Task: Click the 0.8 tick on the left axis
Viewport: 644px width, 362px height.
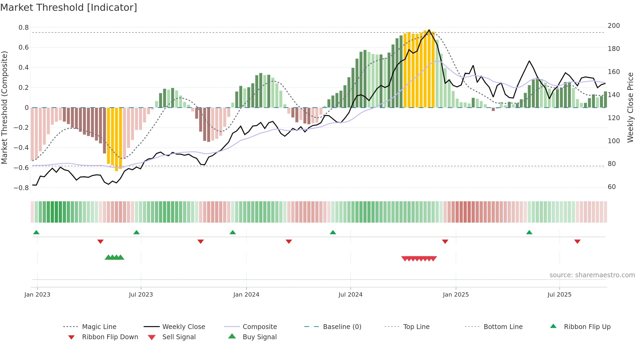Action: coord(24,27)
